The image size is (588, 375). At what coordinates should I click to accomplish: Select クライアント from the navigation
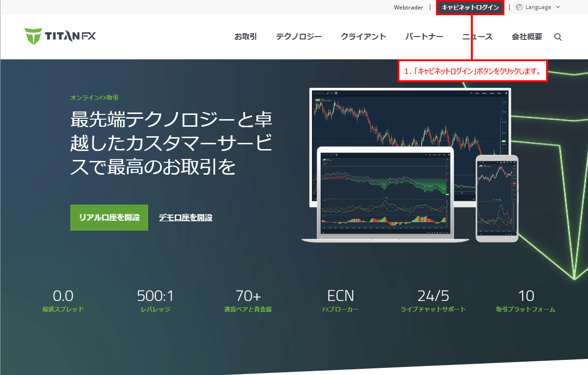tap(363, 37)
